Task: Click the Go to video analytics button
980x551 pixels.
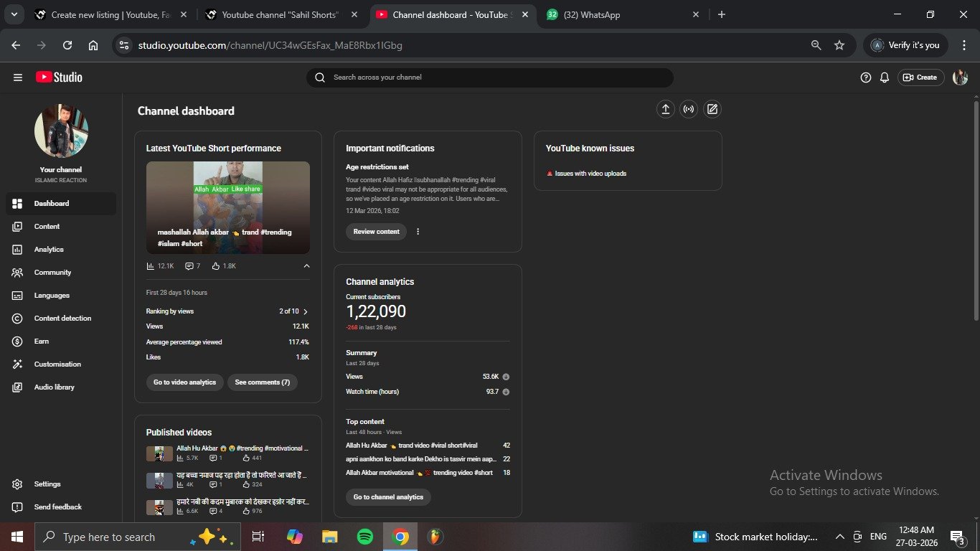Action: tap(184, 382)
